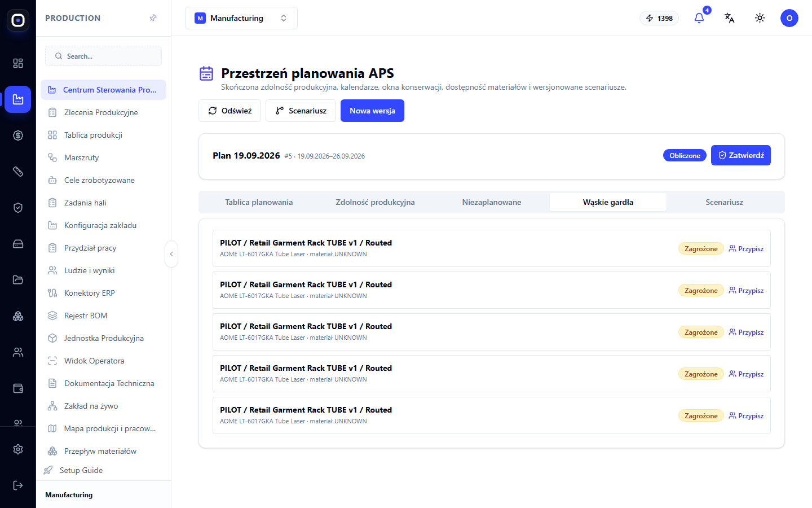Open the wallet icon in rail
Screen dimensions: 812x508
click(18, 388)
